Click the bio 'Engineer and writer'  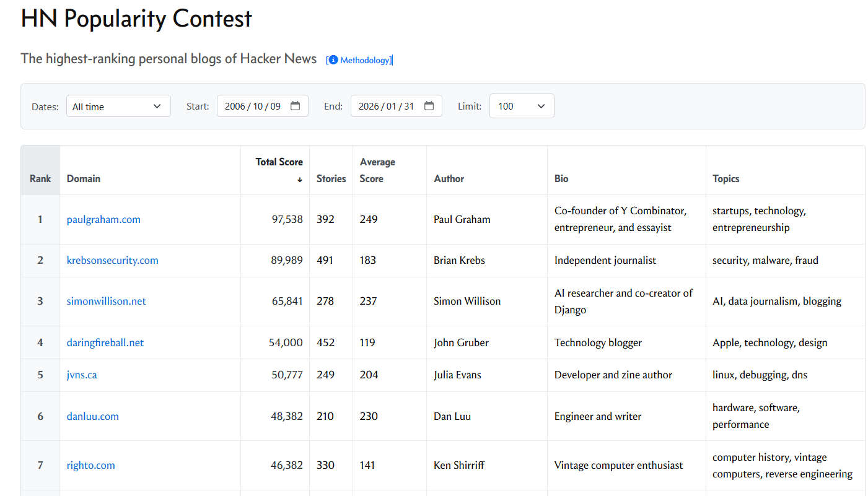(x=598, y=416)
